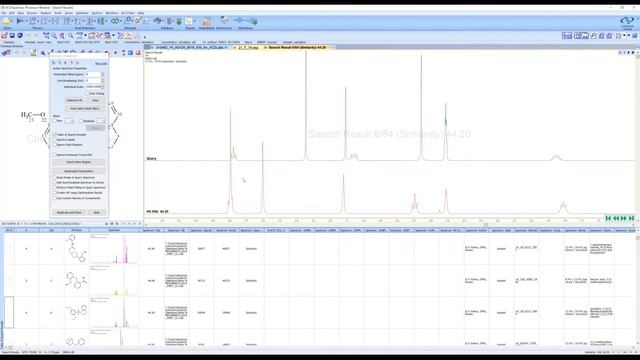Open the Residual color dropdown
Screen dimensions: 640x360
[x=100, y=121]
